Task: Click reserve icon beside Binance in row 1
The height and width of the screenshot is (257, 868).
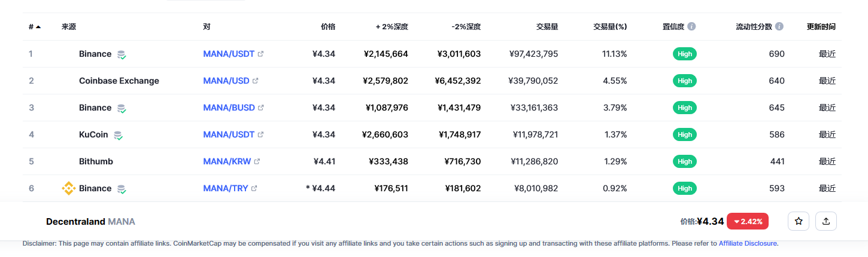Action: (122, 54)
